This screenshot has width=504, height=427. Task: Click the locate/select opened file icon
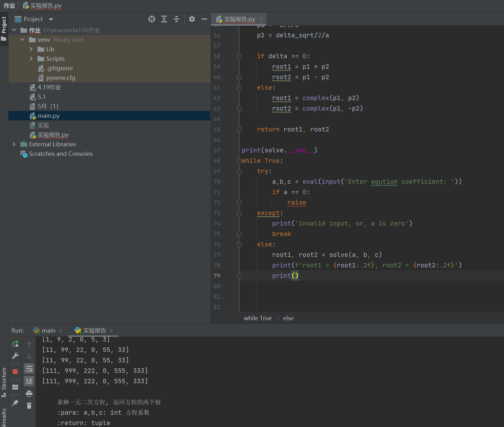(x=152, y=19)
